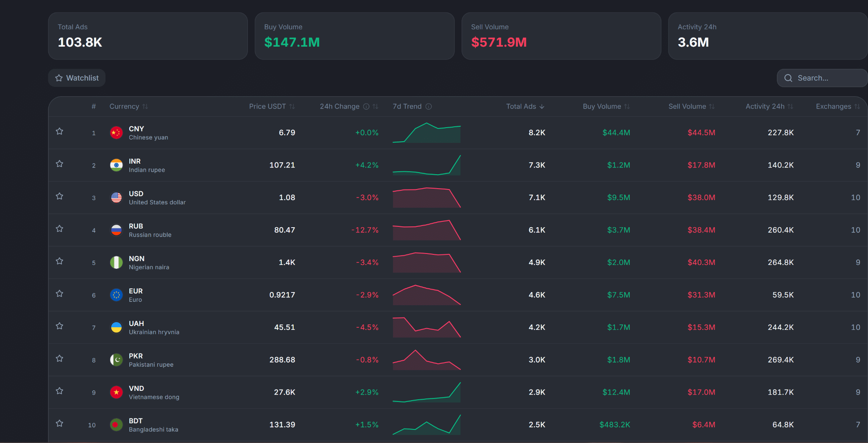Click NGN sell volume $40.3M
This screenshot has height=443, width=868.
[x=701, y=262]
